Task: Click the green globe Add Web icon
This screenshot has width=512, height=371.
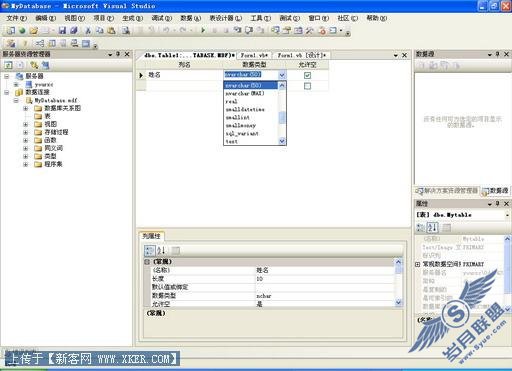Action: tap(22, 31)
